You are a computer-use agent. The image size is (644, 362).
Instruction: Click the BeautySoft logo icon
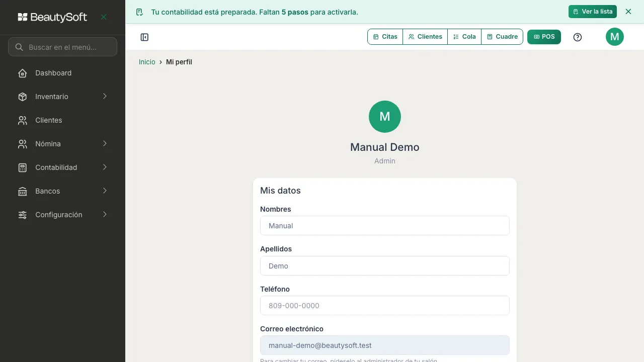(x=23, y=17)
